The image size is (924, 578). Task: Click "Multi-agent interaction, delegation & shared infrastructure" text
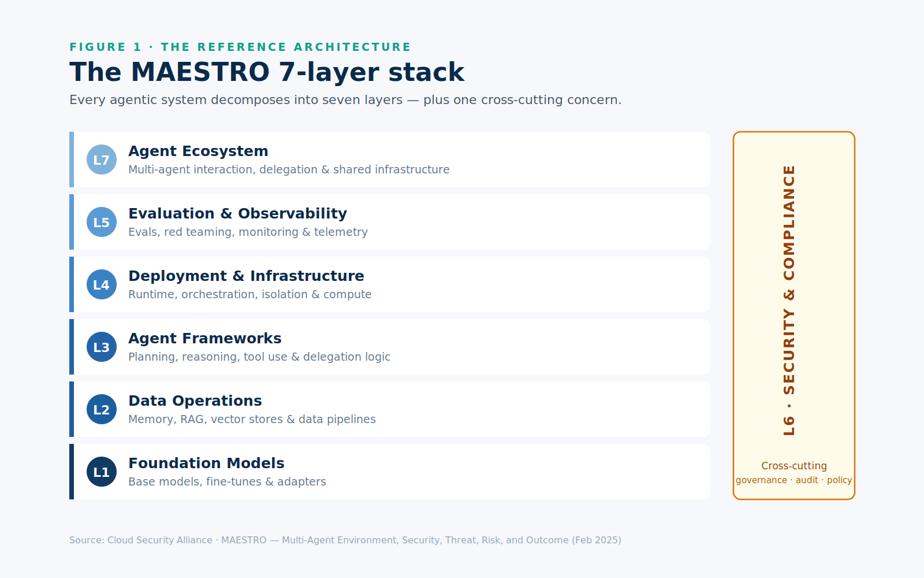(x=289, y=170)
